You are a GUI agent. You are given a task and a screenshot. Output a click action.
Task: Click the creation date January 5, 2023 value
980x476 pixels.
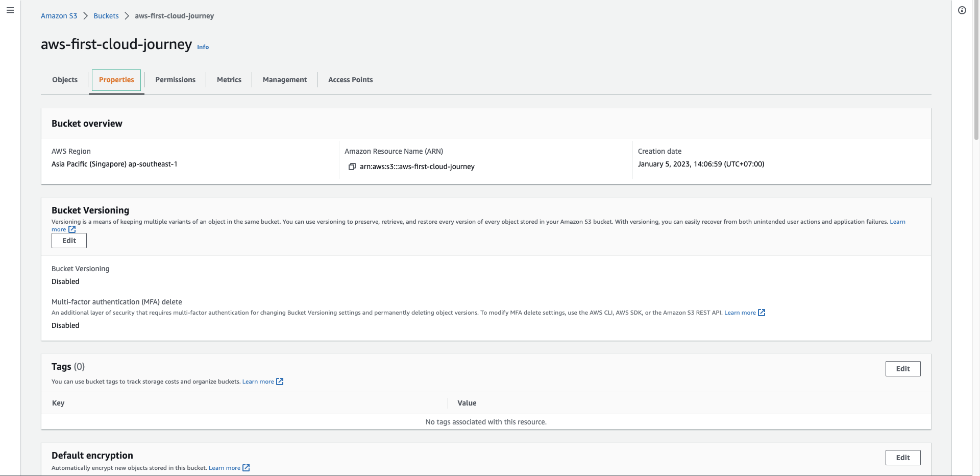[x=701, y=164]
